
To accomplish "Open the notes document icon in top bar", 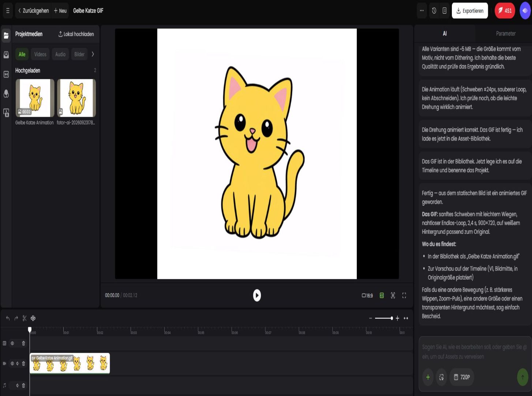I will [445, 11].
